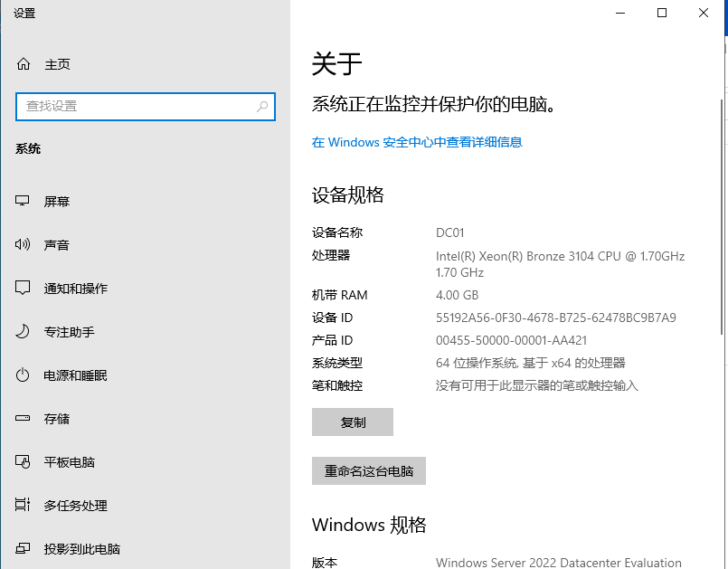Click the drive icon for 存储
728x569 pixels.
pyautogui.click(x=24, y=419)
